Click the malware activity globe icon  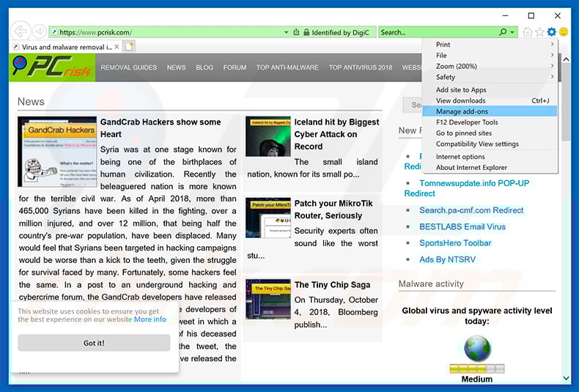pyautogui.click(x=477, y=349)
